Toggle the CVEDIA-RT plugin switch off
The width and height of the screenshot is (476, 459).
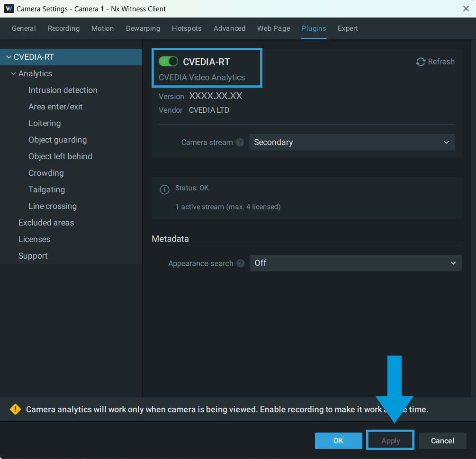(168, 62)
